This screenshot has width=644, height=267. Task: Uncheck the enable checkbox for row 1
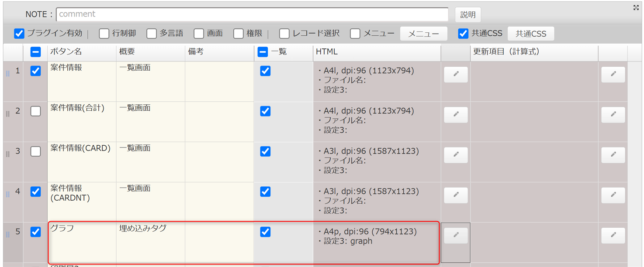[x=35, y=71]
